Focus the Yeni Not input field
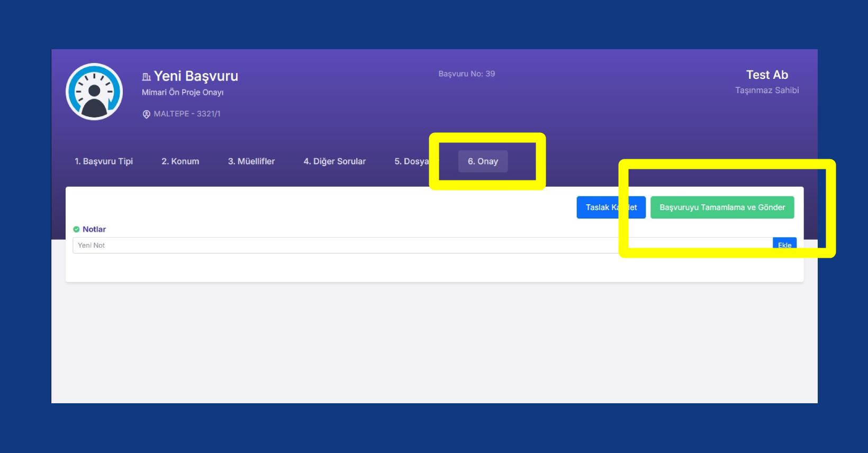The height and width of the screenshot is (453, 868). pos(422,245)
